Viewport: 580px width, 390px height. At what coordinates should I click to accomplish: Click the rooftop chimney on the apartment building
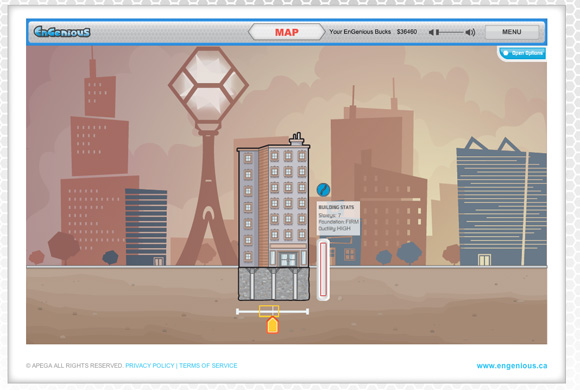(297, 139)
